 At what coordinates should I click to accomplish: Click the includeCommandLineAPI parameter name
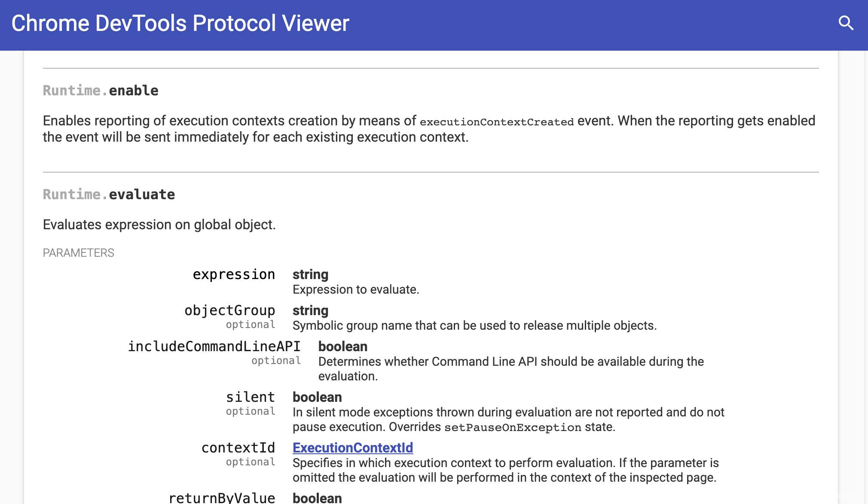pyautogui.click(x=214, y=346)
